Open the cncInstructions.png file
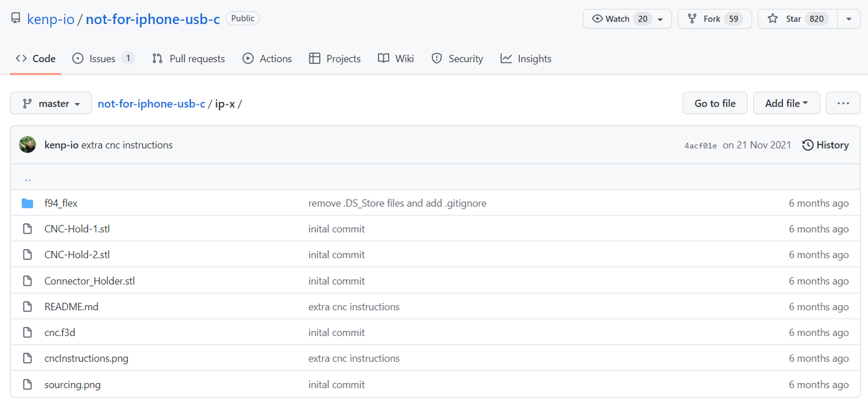 [86, 358]
